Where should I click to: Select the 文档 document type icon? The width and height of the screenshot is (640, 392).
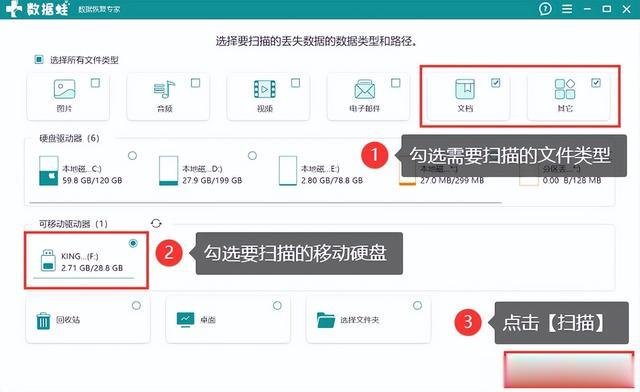[465, 89]
